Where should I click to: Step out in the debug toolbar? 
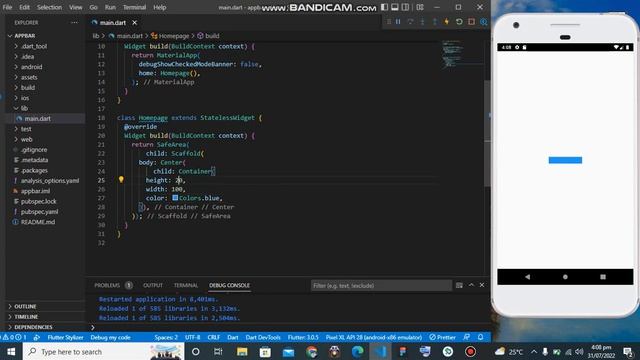434,22
